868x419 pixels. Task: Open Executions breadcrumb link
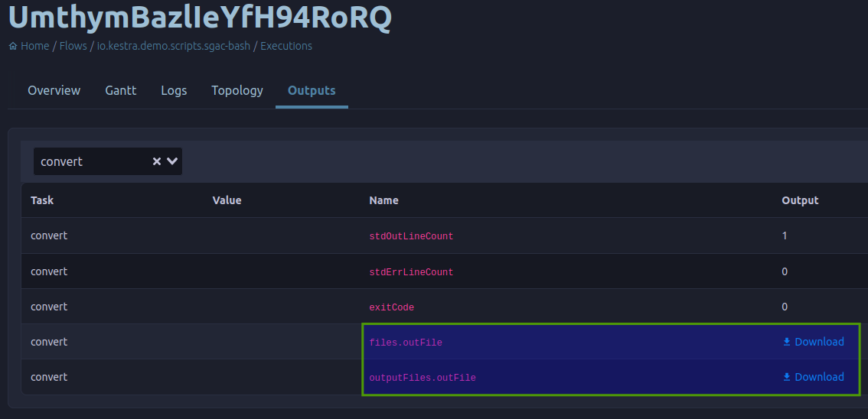point(286,46)
